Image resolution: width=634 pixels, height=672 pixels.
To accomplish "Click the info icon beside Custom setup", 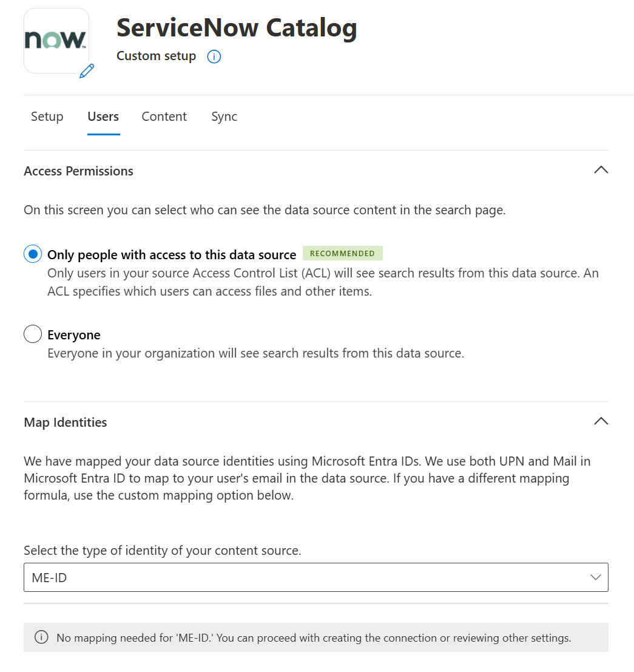I will (x=214, y=56).
